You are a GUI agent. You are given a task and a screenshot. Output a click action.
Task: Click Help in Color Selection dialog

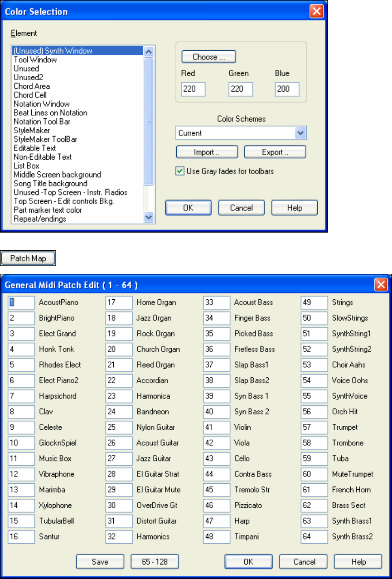tap(295, 208)
